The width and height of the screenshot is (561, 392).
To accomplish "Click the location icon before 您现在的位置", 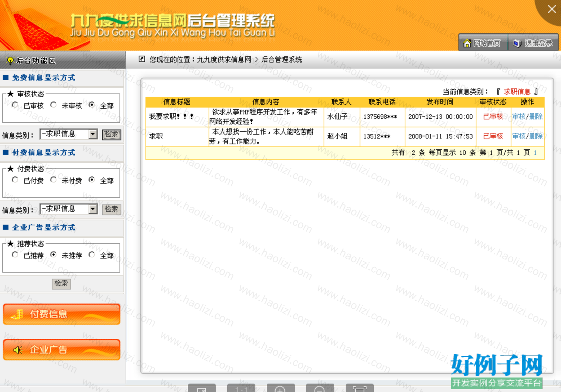I will pos(142,59).
